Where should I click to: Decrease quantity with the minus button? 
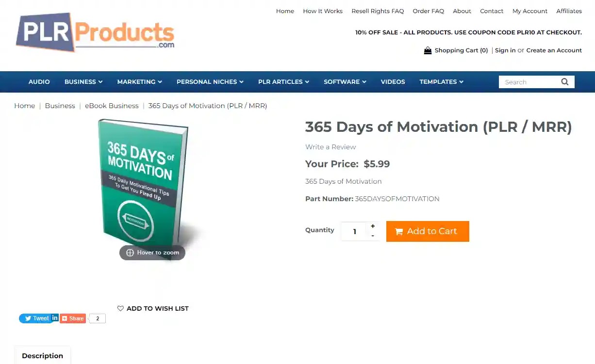373,236
